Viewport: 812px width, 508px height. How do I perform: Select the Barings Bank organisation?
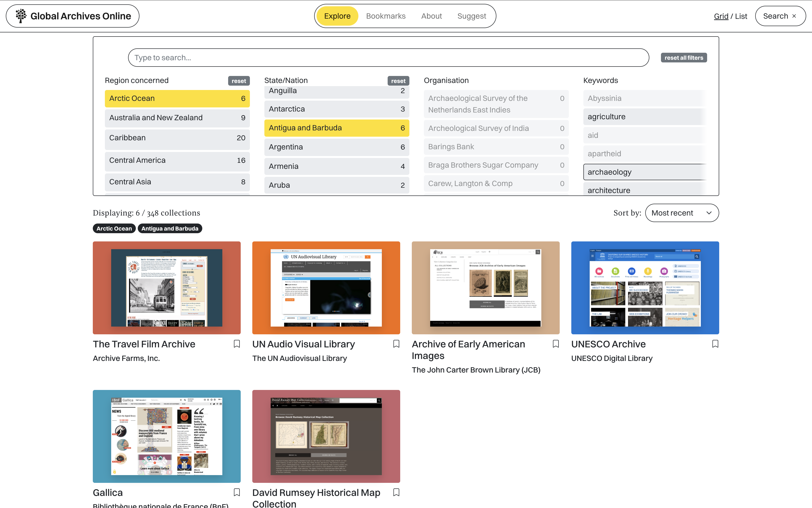click(x=496, y=147)
